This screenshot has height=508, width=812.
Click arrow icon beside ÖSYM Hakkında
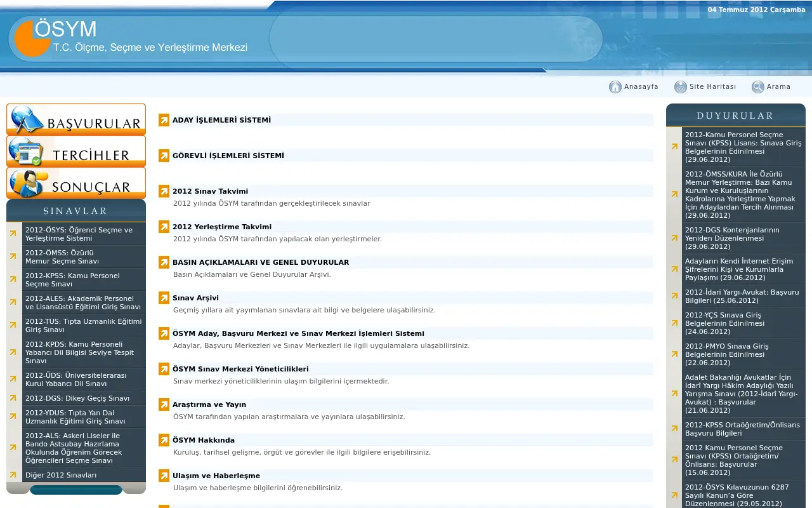coord(164,440)
